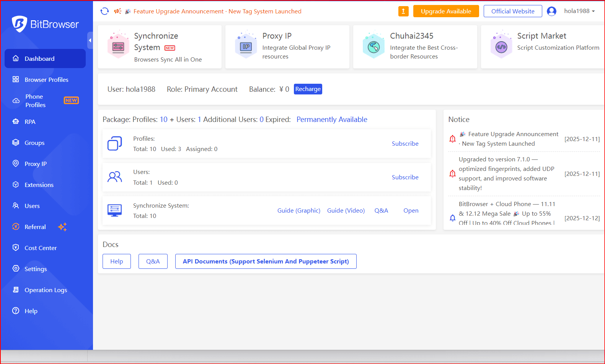Click the Chuhai2345 globe icon
Viewport: 605px width, 364px height.
(x=373, y=47)
